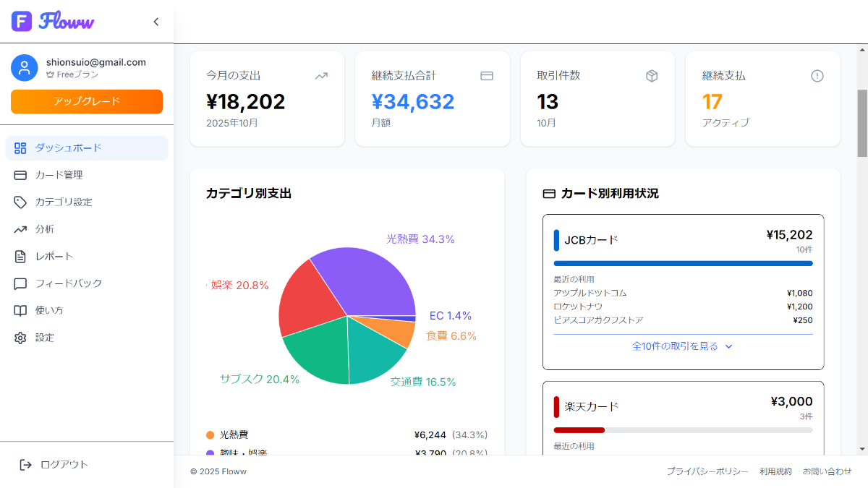Screen dimensions: 868x488
Task: Click the 使い方 book icon
Action: tap(20, 311)
